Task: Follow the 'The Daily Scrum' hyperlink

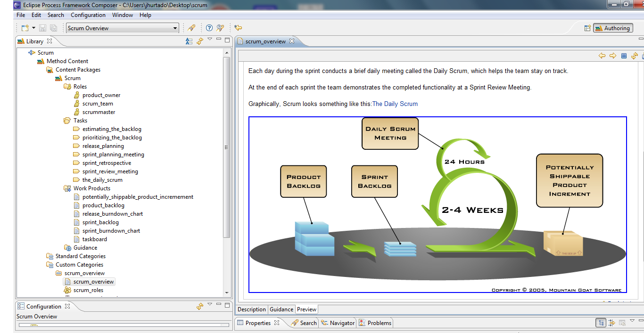Action: tap(395, 104)
